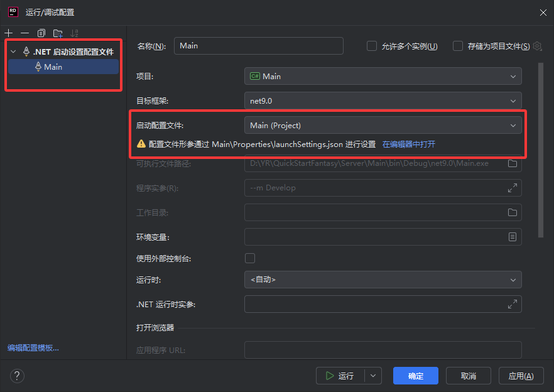Image resolution: width=554 pixels, height=392 pixels.
Task: Click the 在编辑器中打开 link
Action: [409, 144]
